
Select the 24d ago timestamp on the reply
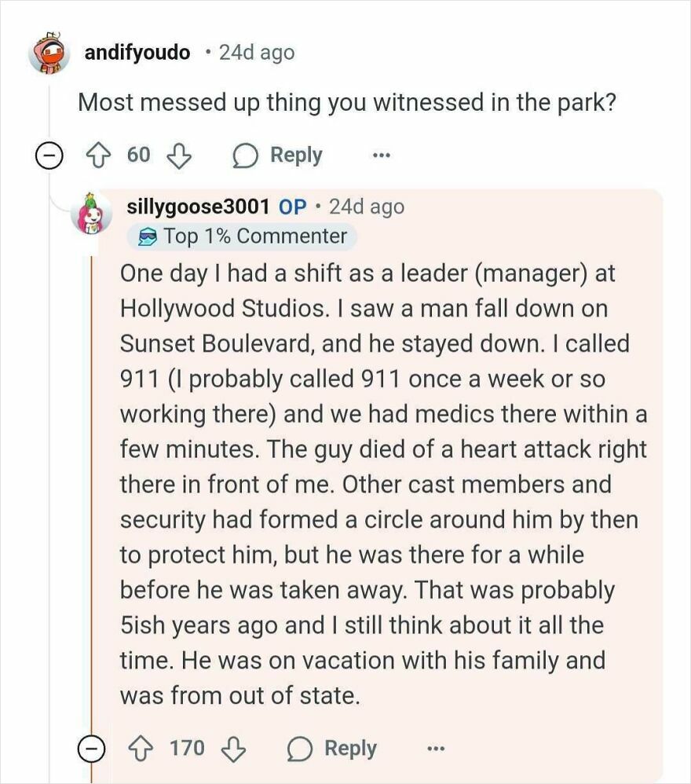click(x=367, y=207)
